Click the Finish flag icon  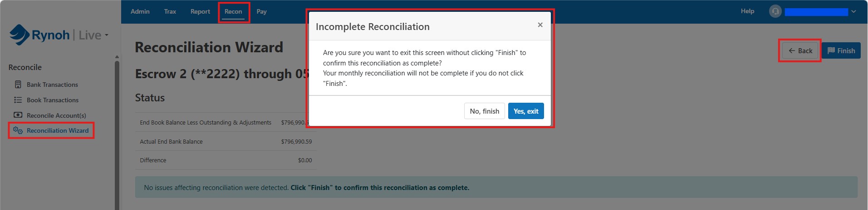831,50
